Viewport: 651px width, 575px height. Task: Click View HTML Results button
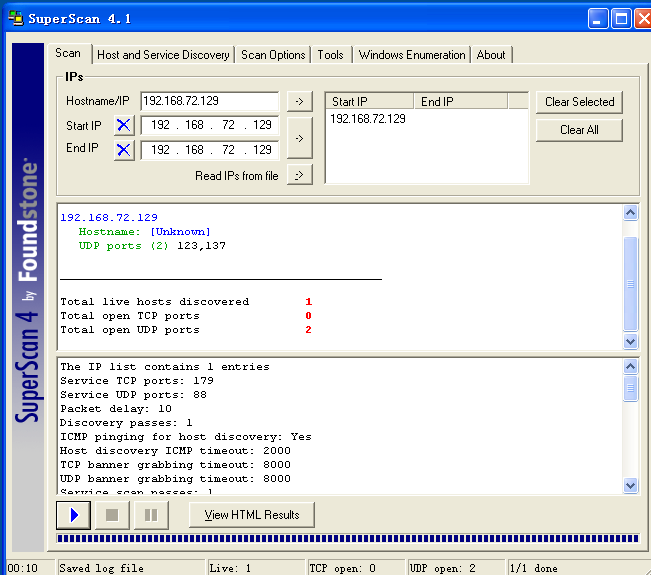tap(252, 515)
